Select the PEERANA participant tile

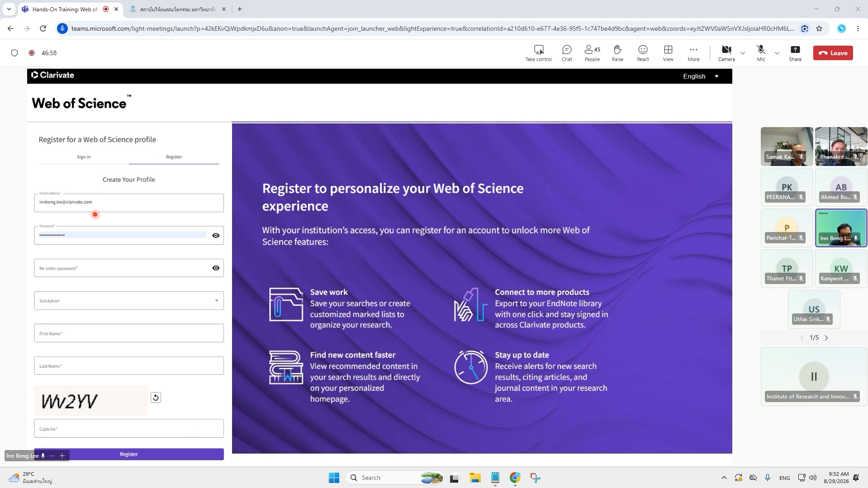(x=787, y=187)
